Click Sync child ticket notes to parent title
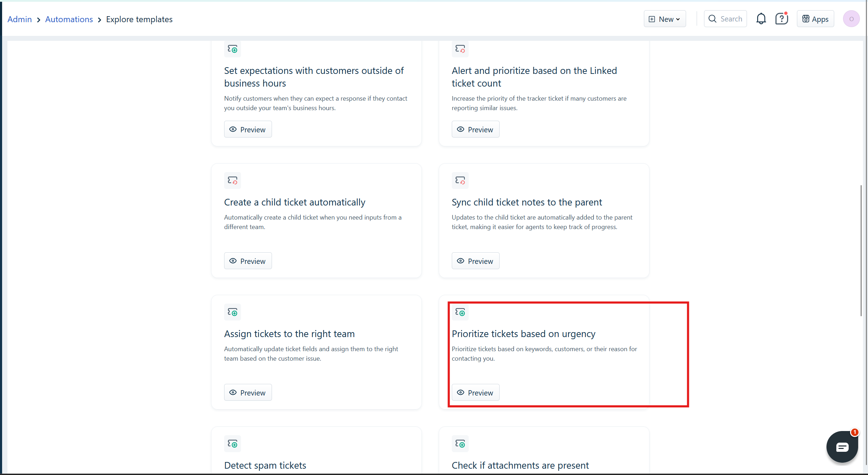868x475 pixels. pyautogui.click(x=527, y=202)
